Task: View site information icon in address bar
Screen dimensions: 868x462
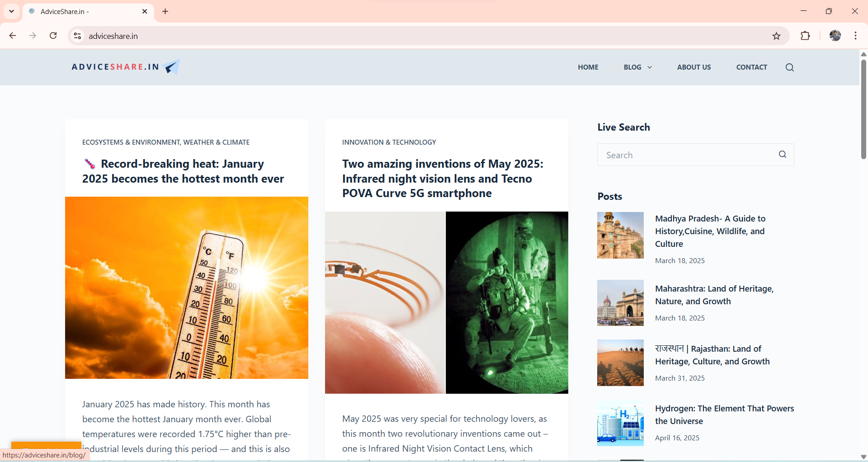Action: coord(78,36)
